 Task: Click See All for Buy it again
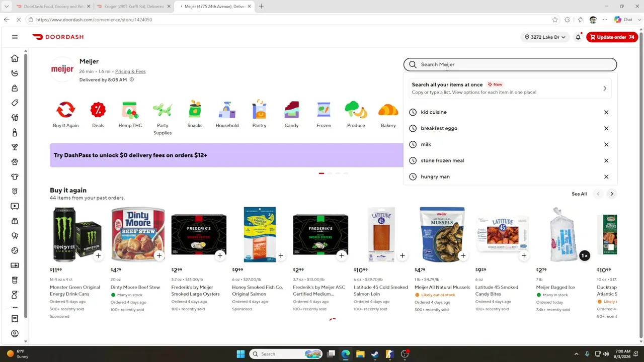click(x=579, y=194)
